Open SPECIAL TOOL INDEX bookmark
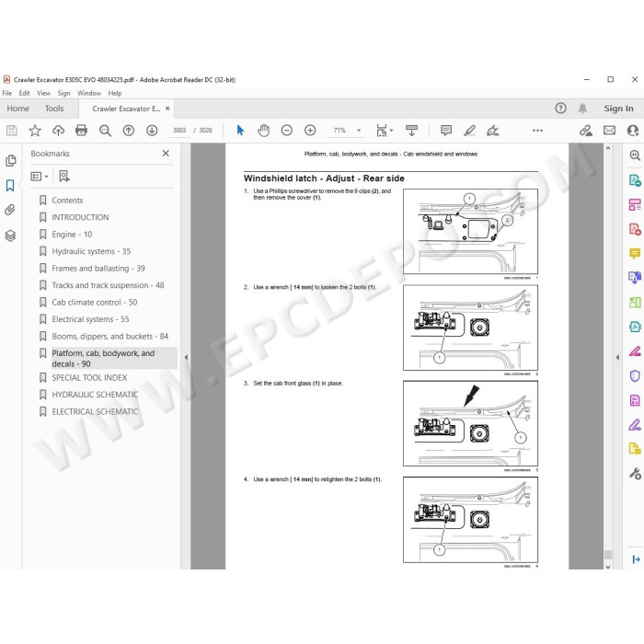 click(x=89, y=378)
